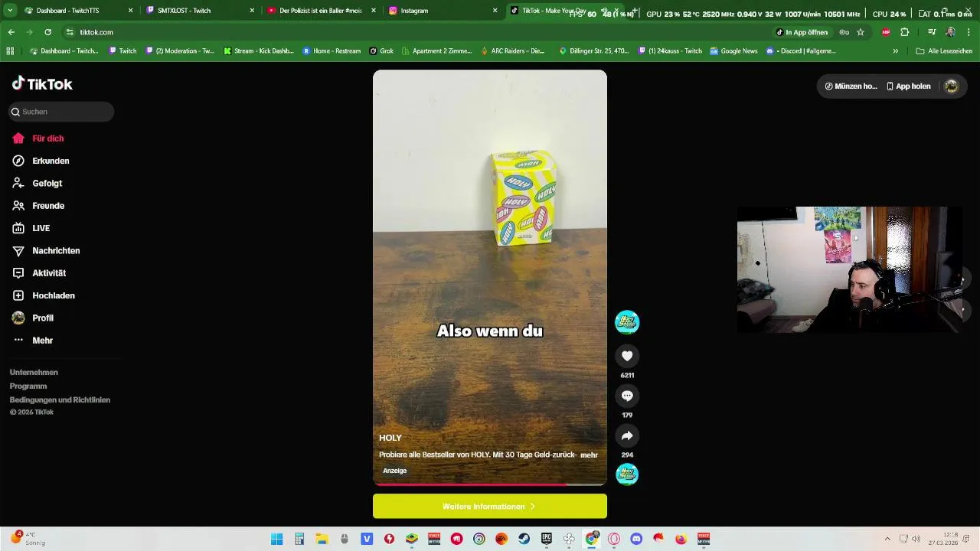Open the Für dich feed

point(38,139)
